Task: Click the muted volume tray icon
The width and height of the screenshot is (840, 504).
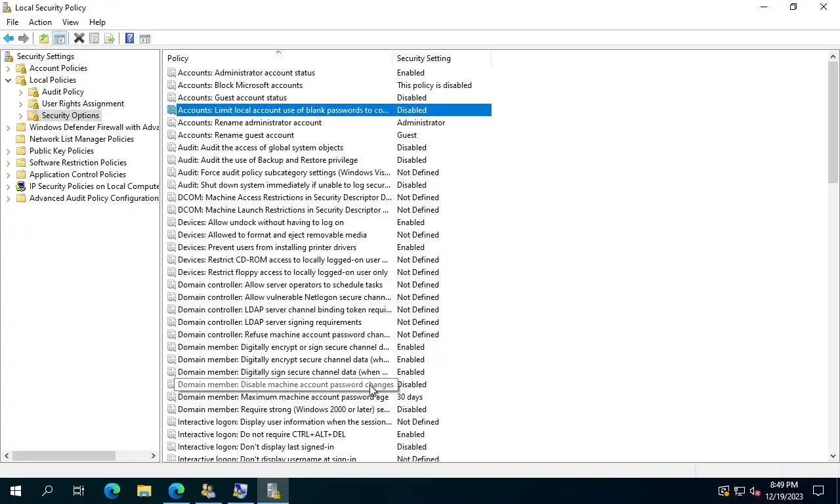Action: [x=755, y=491]
